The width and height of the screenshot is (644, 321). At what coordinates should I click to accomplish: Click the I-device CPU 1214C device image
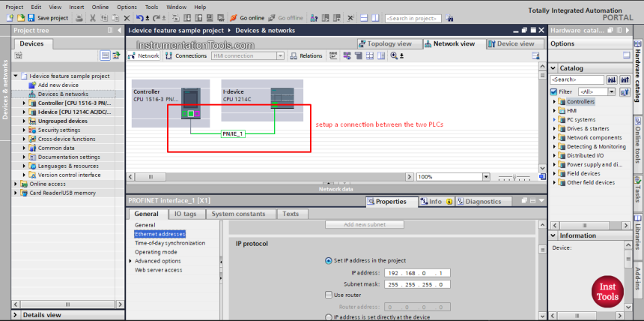coord(282,98)
